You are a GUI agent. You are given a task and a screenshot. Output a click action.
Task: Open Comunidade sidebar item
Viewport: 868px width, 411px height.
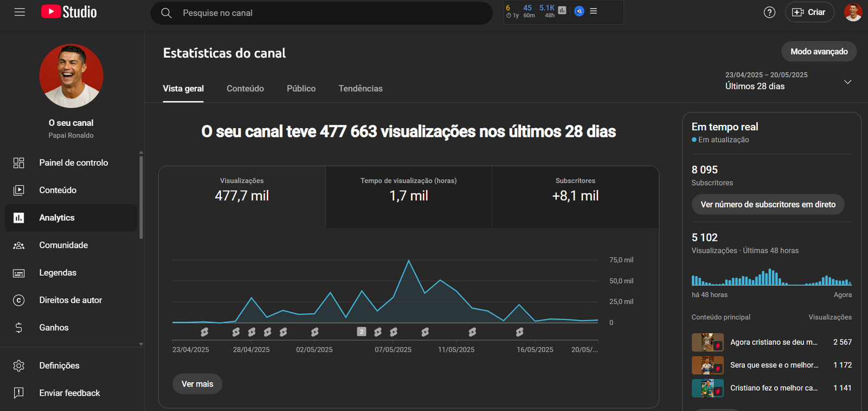pos(71,245)
